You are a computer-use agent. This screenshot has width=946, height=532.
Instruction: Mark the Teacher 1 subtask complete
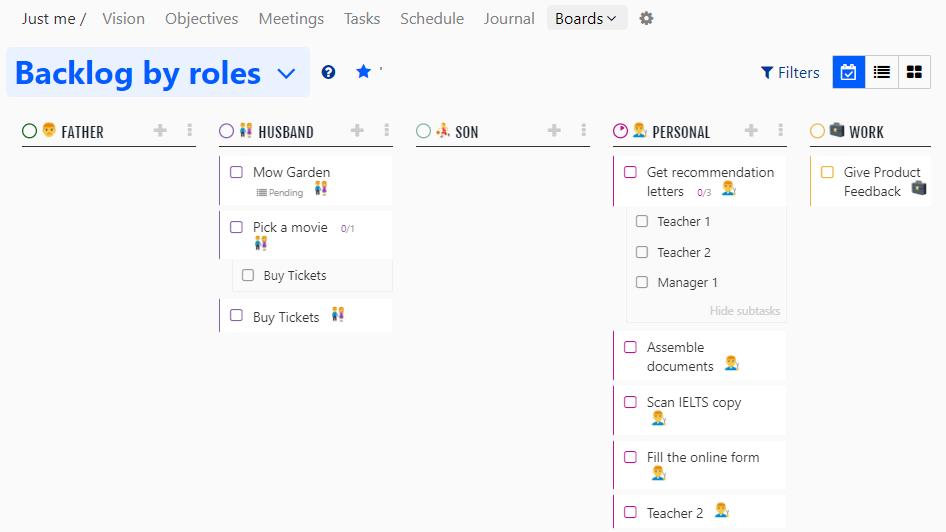click(642, 221)
